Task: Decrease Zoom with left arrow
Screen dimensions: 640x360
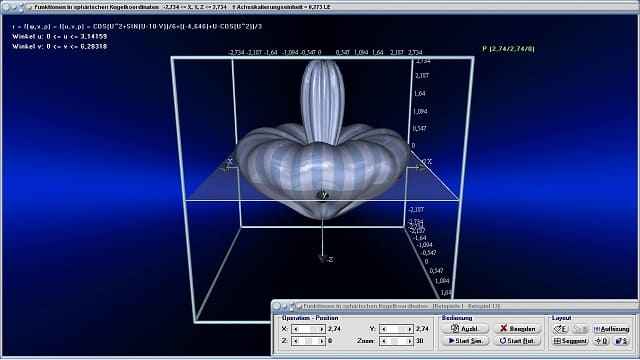Action: point(383,341)
